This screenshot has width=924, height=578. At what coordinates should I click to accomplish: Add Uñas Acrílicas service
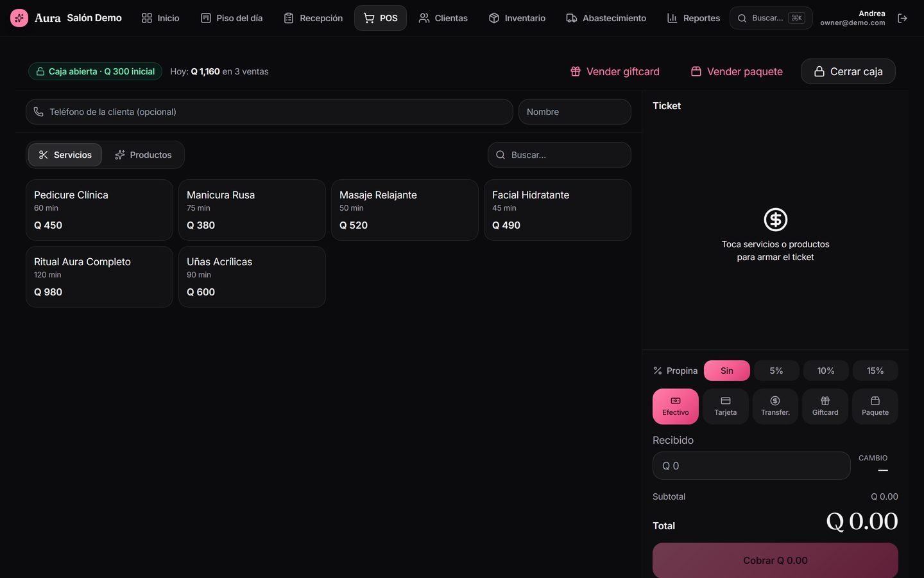[252, 277]
